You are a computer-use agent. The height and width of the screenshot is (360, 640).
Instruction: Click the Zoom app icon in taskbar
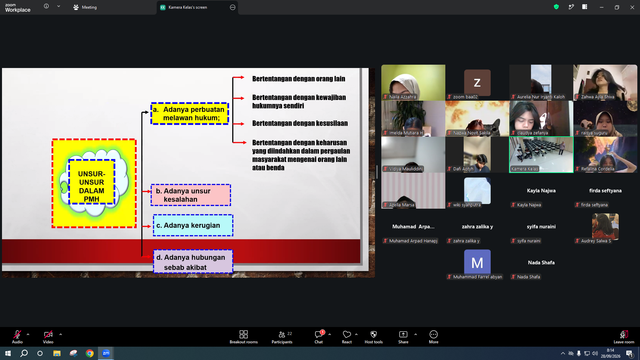[x=106, y=353]
